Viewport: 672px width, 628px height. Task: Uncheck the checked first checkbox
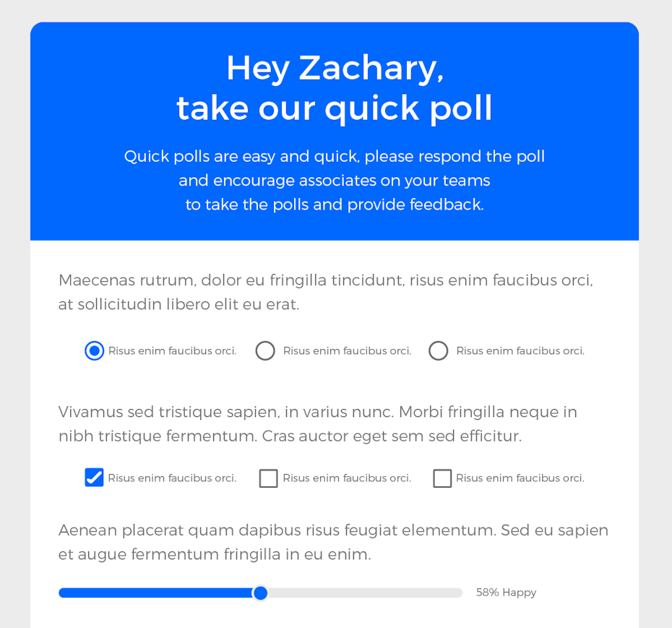pos(94,478)
